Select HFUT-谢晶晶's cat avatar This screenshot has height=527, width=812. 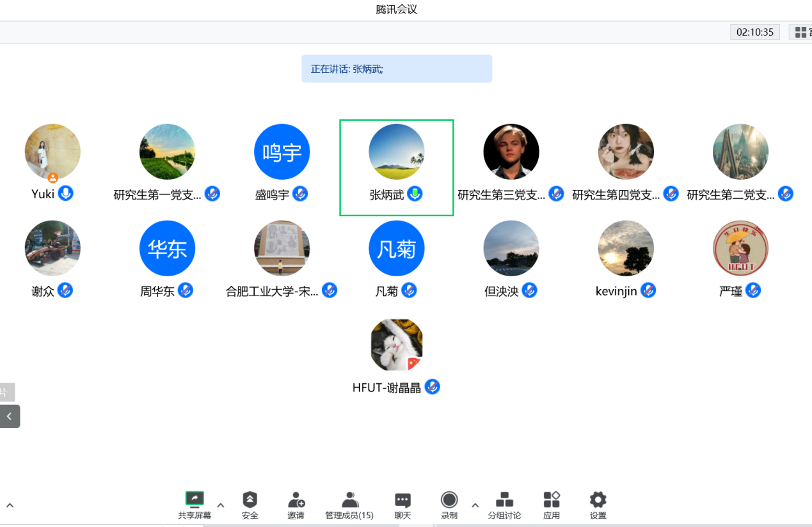tap(397, 345)
